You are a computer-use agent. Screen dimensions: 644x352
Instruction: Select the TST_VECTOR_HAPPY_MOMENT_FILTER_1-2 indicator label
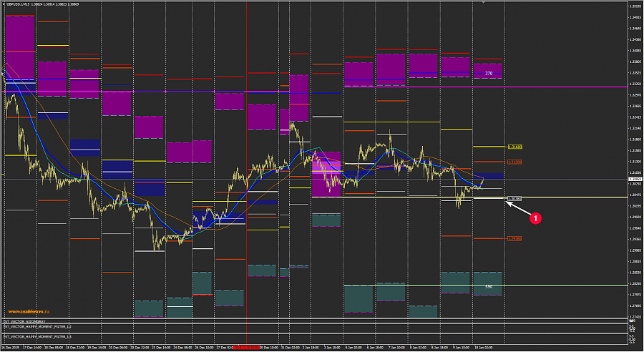click(37, 327)
